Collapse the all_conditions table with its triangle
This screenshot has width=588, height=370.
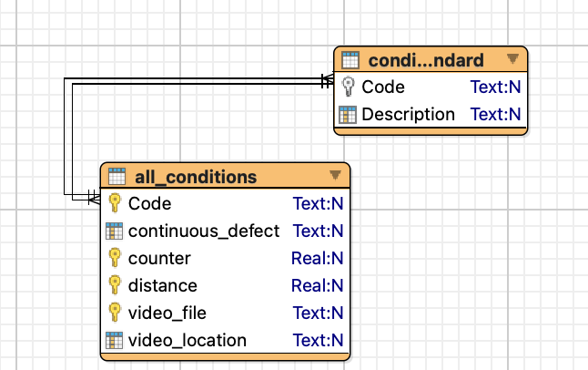[x=335, y=175]
